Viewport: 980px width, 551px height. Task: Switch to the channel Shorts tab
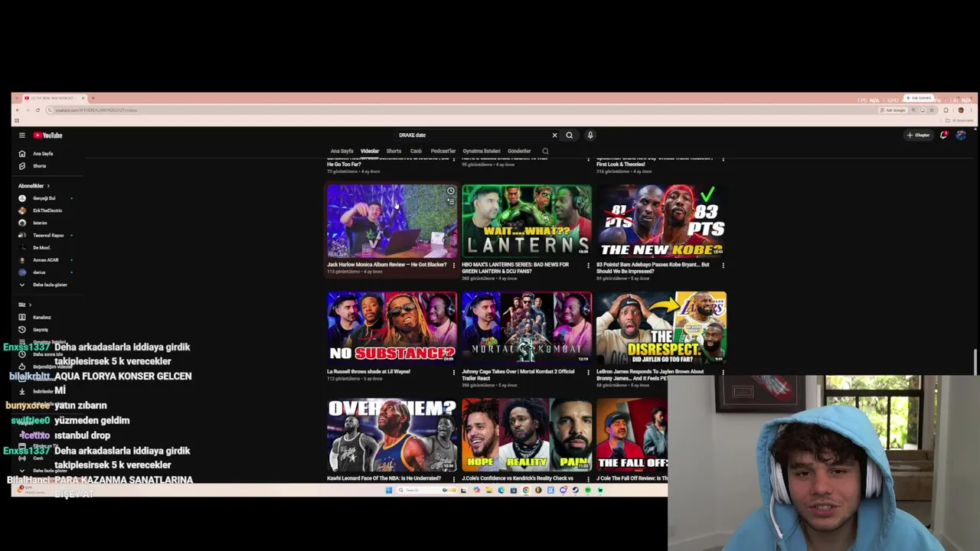coord(394,152)
